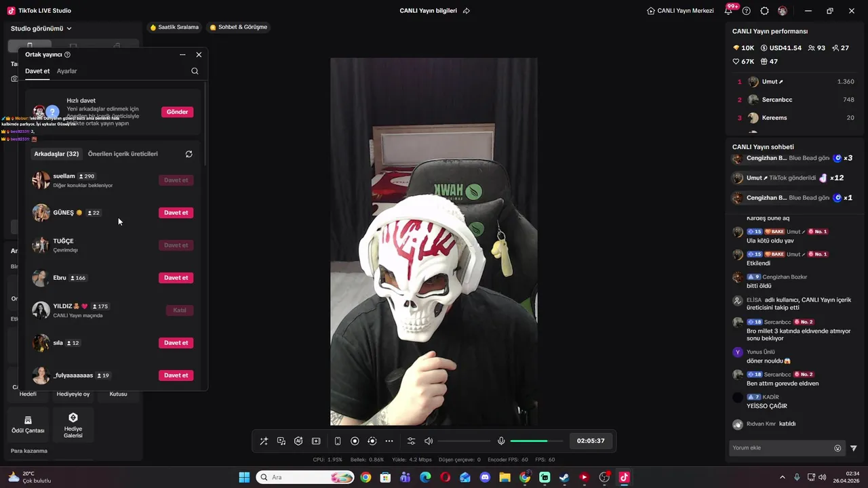
Task: Click the help question mark in title bar
Action: click(747, 11)
